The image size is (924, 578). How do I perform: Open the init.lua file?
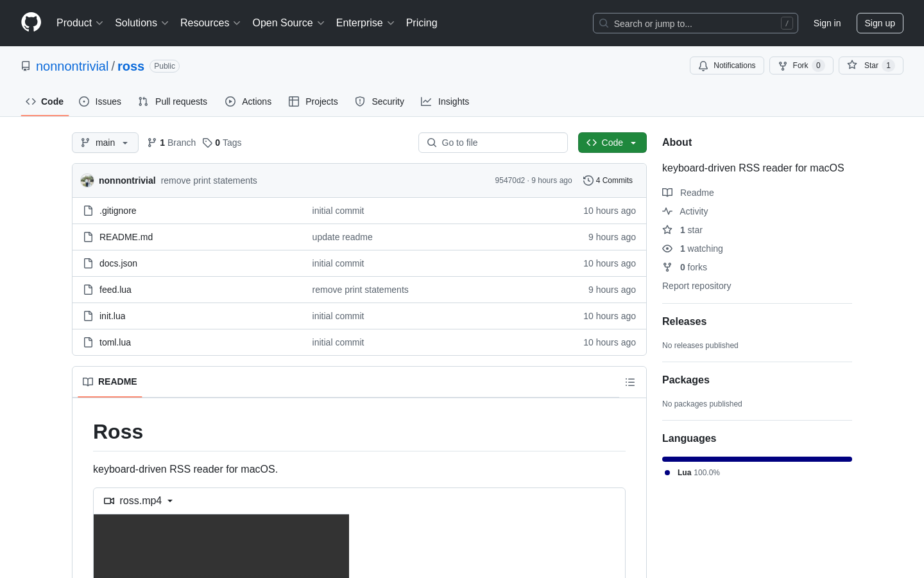[x=112, y=316]
